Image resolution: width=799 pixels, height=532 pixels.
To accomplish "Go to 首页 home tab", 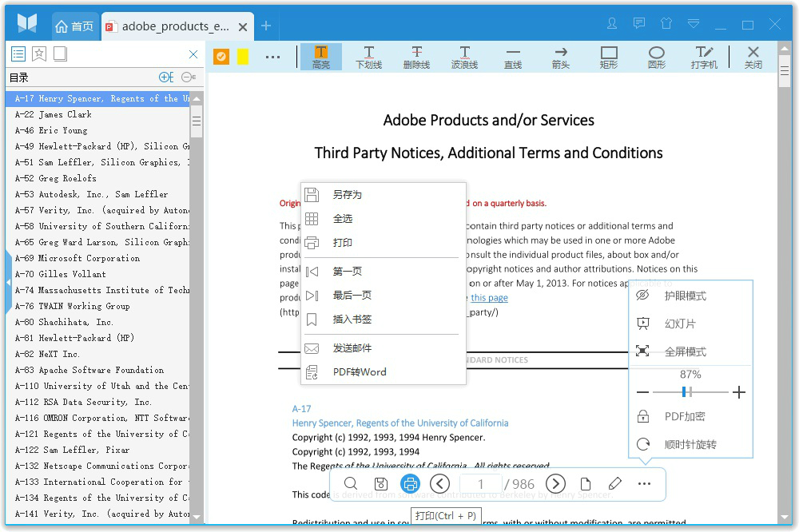I will pyautogui.click(x=74, y=26).
